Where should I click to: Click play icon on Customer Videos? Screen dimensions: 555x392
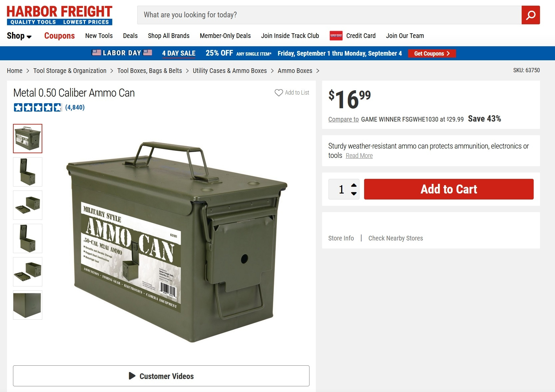point(132,376)
